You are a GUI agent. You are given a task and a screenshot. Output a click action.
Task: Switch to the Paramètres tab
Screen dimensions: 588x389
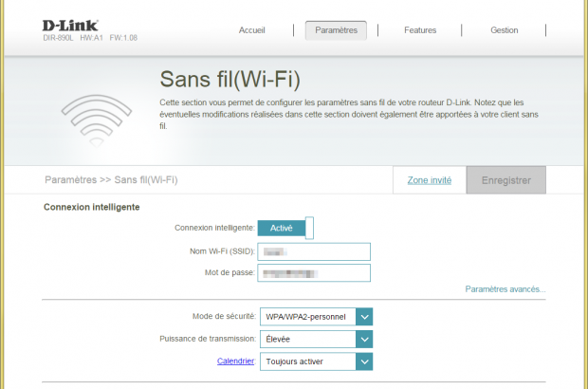pyautogui.click(x=336, y=30)
